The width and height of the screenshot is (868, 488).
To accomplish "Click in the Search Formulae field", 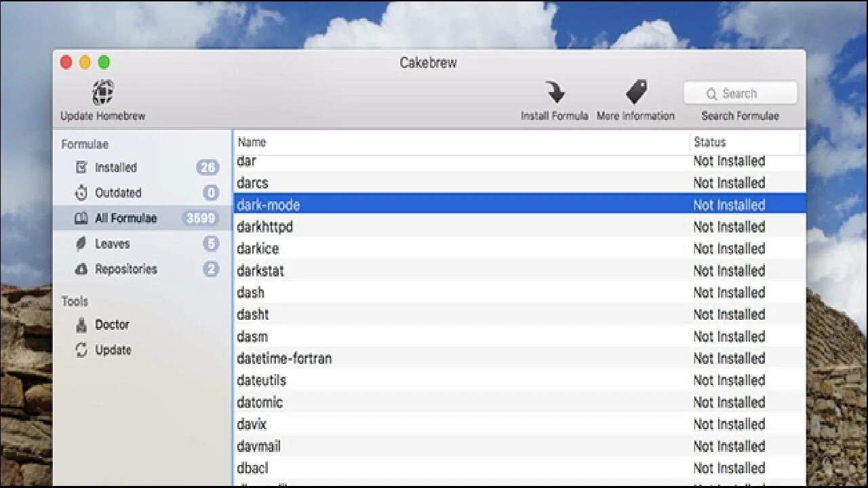I will [x=741, y=94].
